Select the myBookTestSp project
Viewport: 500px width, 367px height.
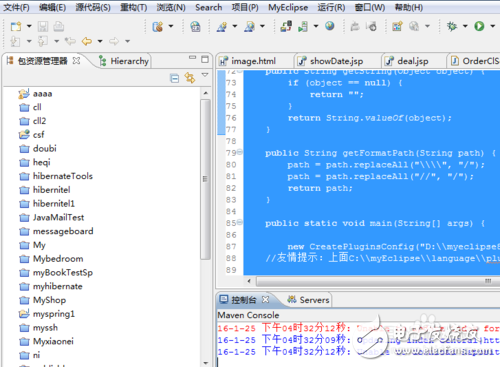[56, 272]
